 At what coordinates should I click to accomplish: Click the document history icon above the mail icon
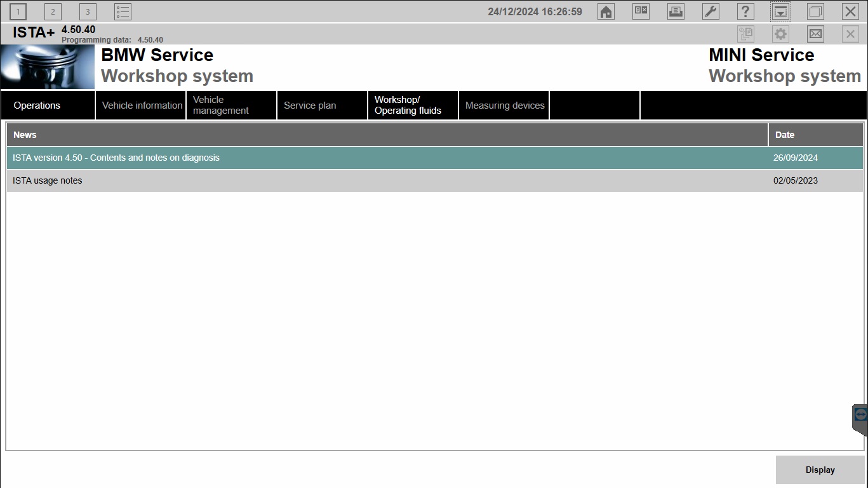tap(745, 34)
